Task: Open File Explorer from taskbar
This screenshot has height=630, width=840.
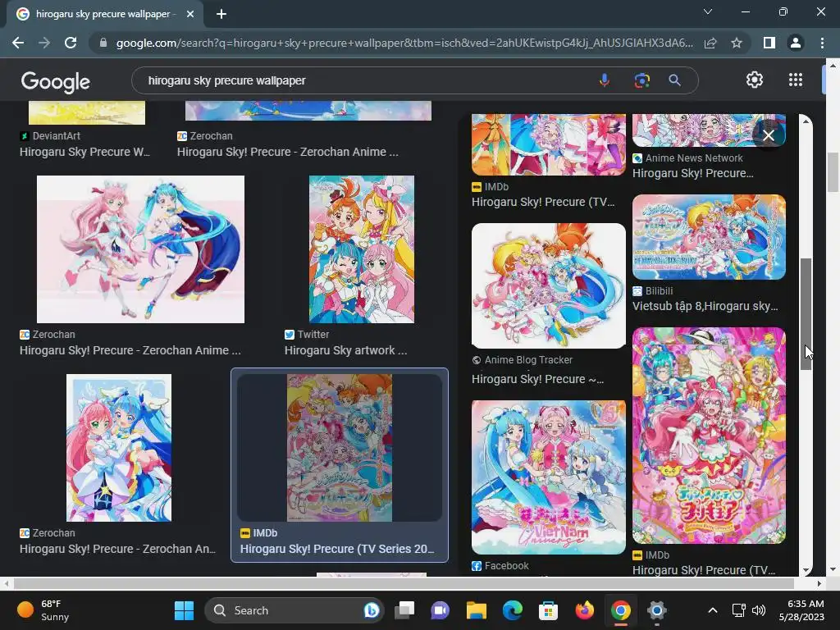Action: (477, 610)
